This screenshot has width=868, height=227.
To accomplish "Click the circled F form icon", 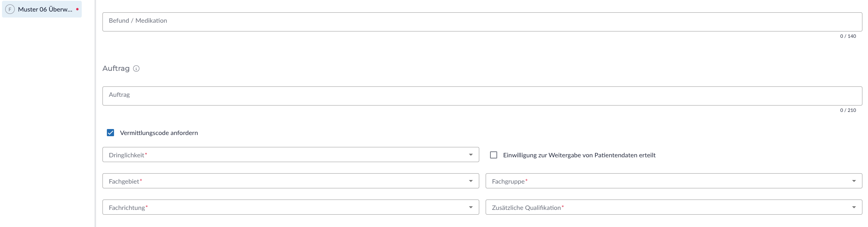I will (10, 9).
